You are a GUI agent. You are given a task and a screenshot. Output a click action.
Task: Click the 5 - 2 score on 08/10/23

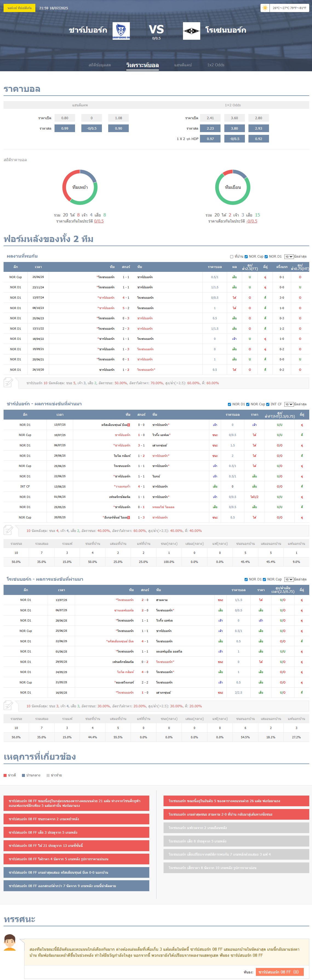click(126, 308)
